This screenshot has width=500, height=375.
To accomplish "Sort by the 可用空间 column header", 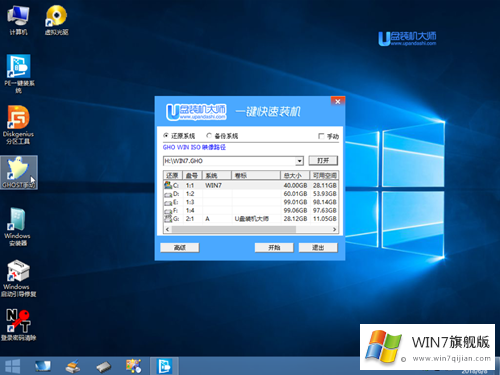I will click(324, 175).
